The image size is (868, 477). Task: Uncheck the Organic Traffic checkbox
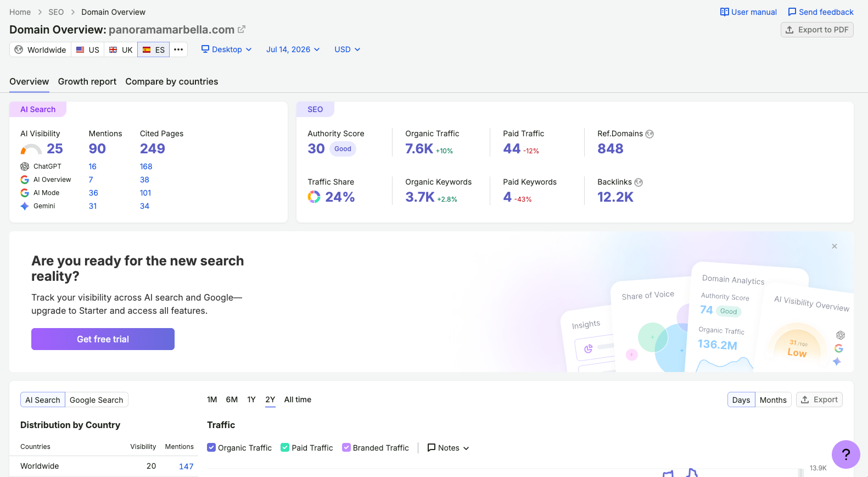[211, 447]
